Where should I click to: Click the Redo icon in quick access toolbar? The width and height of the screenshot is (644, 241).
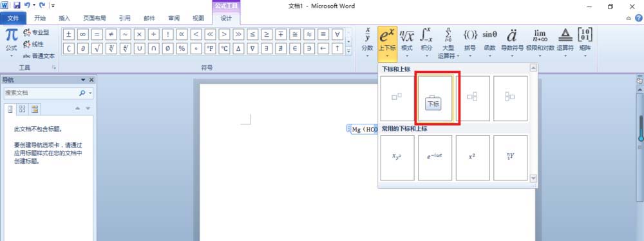click(x=42, y=5)
